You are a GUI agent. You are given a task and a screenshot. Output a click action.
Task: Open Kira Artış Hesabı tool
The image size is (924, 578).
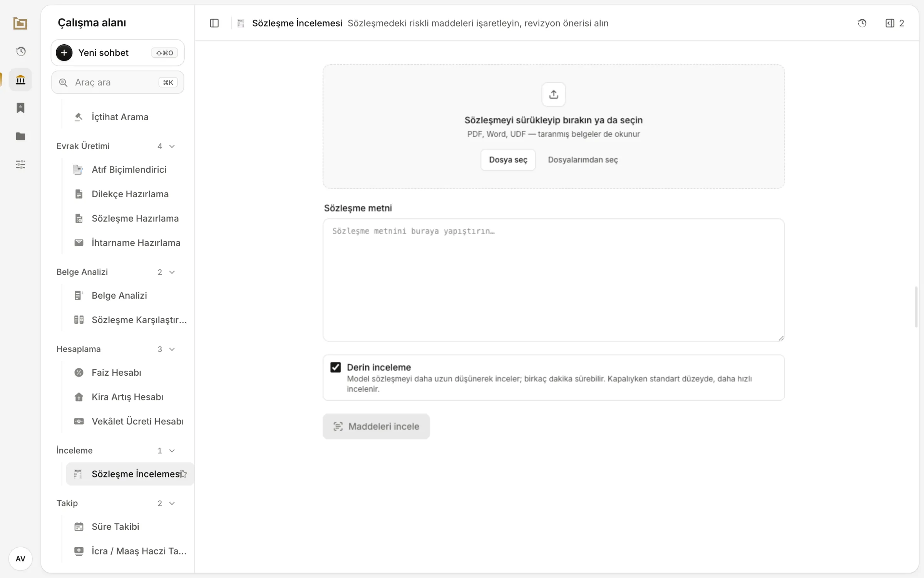tap(130, 397)
